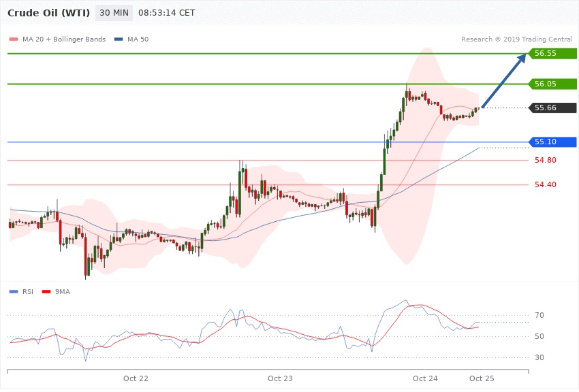Click the 56.55 green target price tag
The width and height of the screenshot is (579, 392).
553,53
